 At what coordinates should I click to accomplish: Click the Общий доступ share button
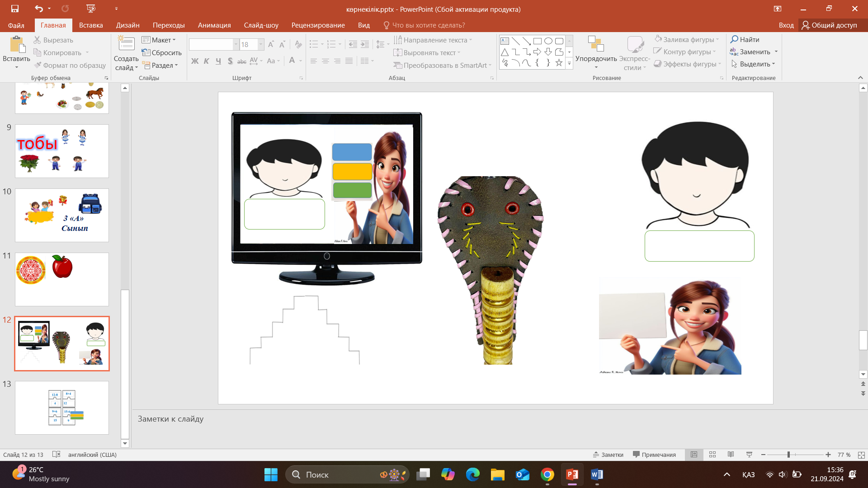click(x=830, y=25)
